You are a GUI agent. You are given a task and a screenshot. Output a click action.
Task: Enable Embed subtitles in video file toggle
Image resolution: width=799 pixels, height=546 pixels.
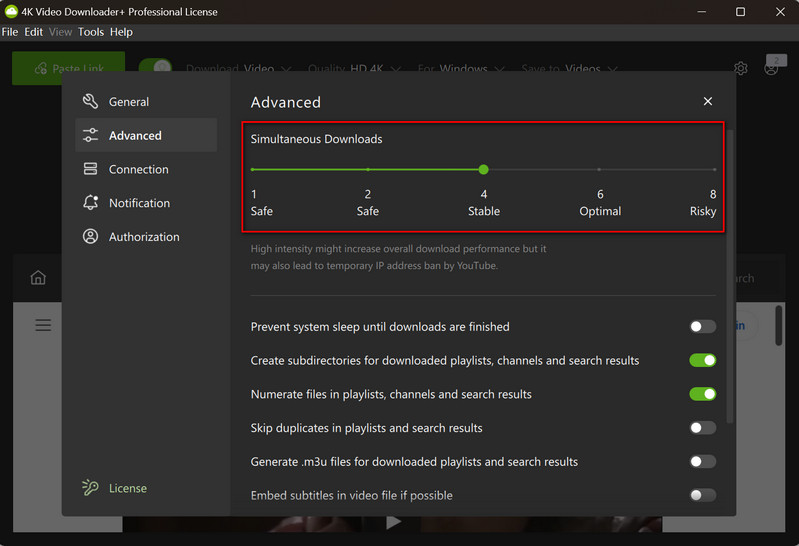pyautogui.click(x=703, y=495)
